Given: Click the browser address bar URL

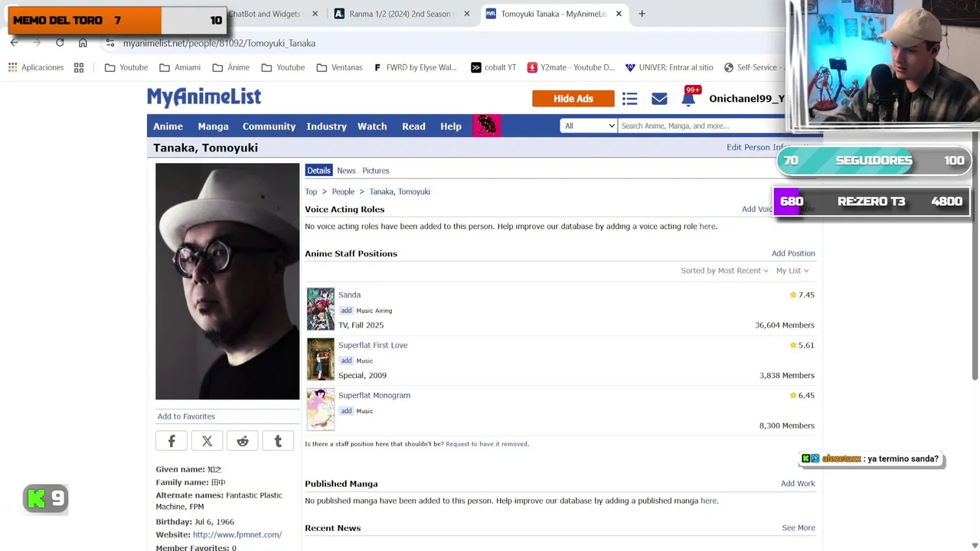Looking at the screenshot, I should [219, 43].
